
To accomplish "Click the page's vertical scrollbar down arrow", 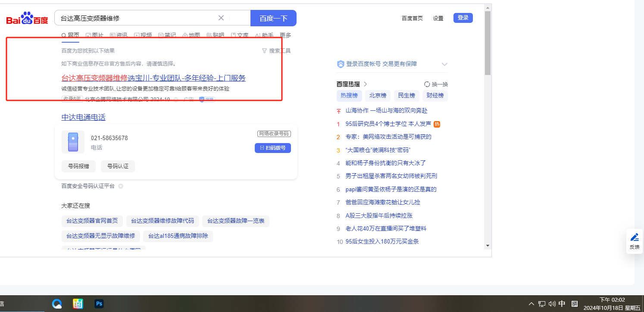I will click(488, 245).
